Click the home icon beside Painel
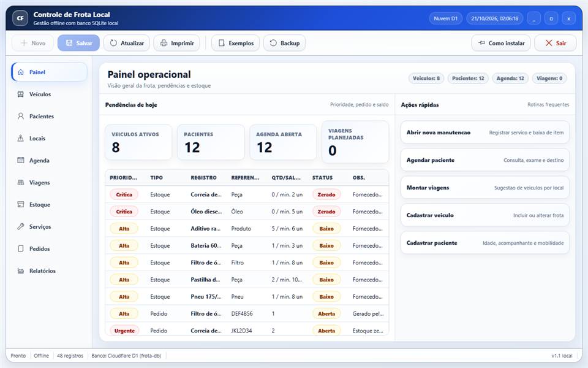This screenshot has width=588, height=368. [x=21, y=72]
